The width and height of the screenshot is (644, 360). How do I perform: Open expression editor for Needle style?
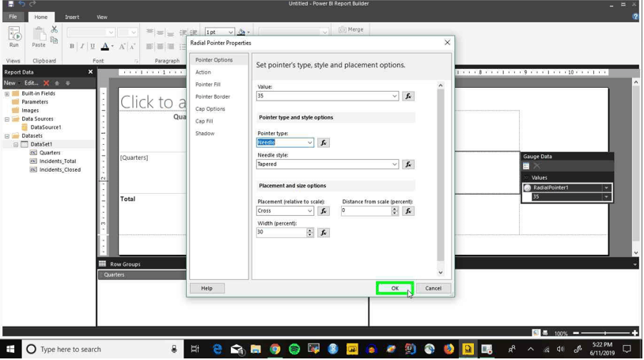[x=407, y=165]
